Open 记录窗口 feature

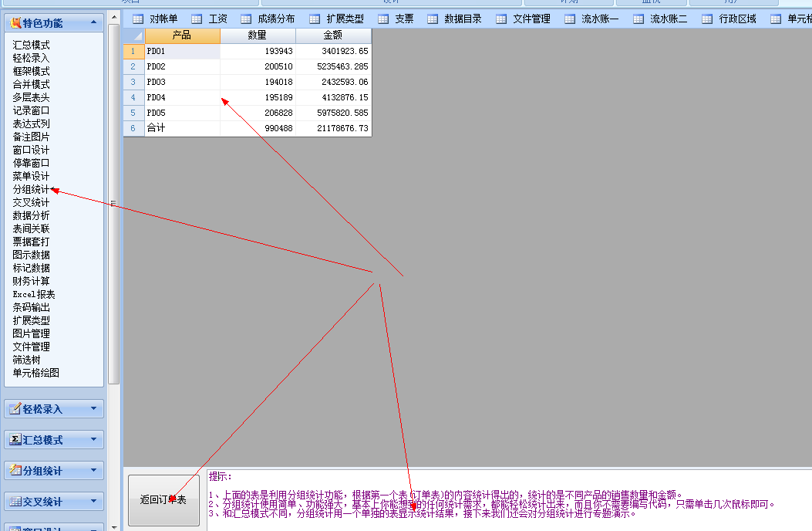pos(32,110)
